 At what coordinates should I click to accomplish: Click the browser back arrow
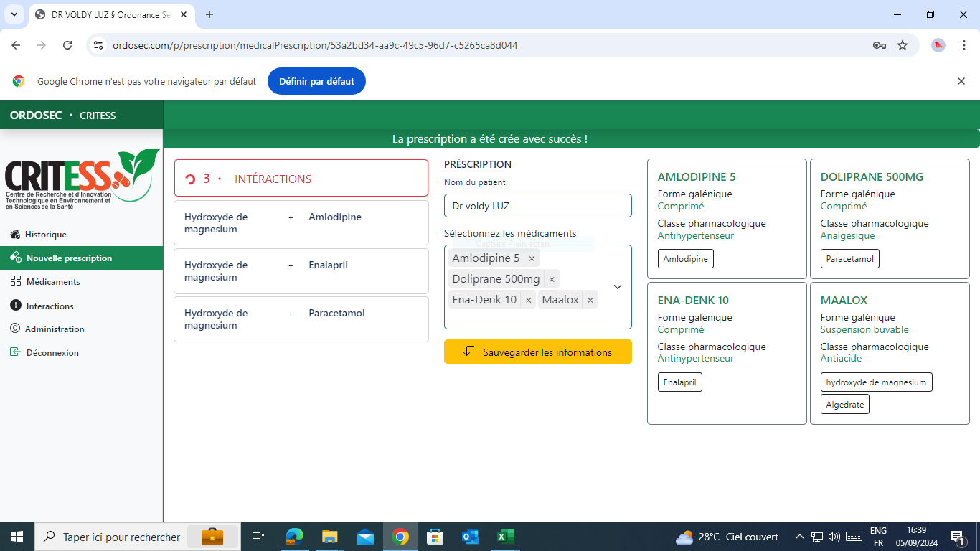(x=16, y=45)
